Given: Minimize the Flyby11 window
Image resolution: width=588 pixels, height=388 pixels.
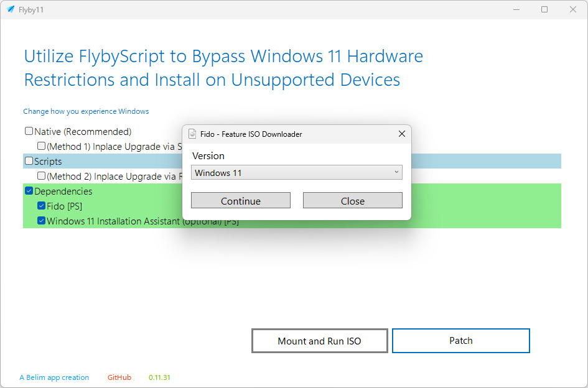Looking at the screenshot, I should [x=516, y=9].
